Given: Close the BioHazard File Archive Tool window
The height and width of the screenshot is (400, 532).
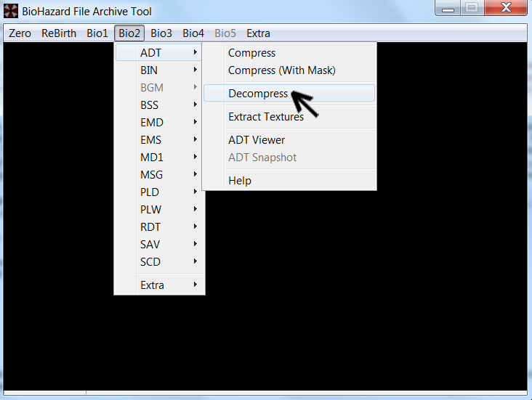Looking at the screenshot, I should point(506,8).
